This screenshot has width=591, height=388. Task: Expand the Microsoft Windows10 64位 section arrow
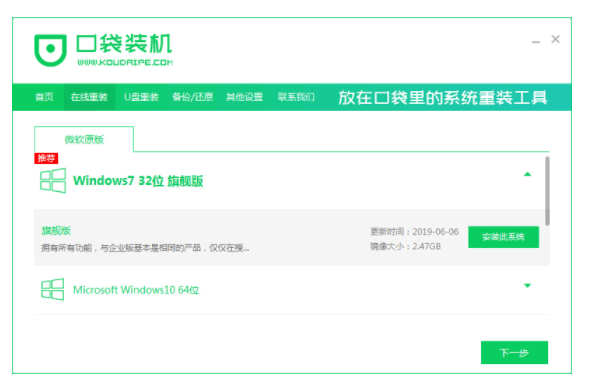tap(527, 285)
